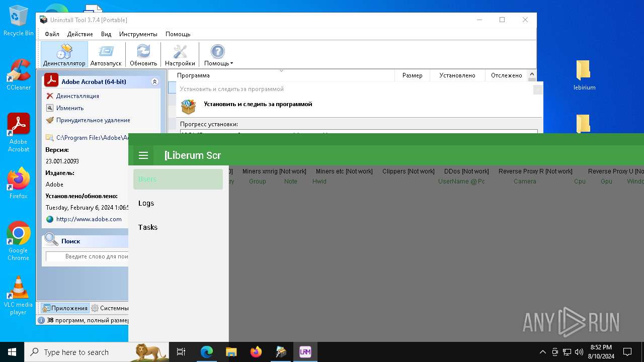Screen dimensions: 644x362
Task: Open the Google Chrome desktop shortcut
Action: click(x=19, y=241)
